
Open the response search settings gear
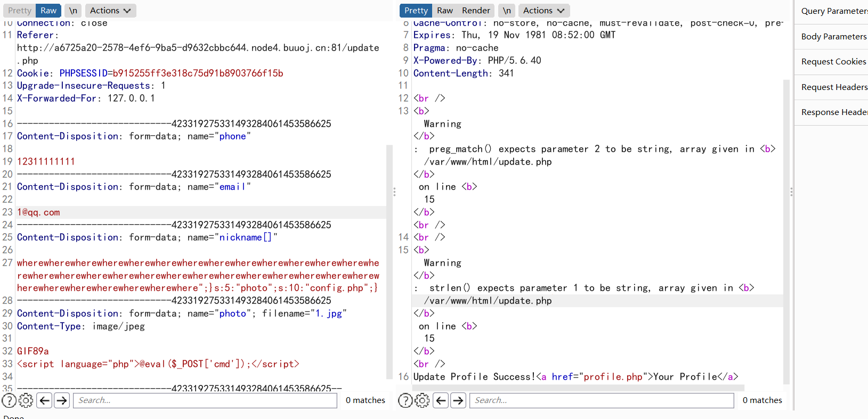tap(422, 400)
